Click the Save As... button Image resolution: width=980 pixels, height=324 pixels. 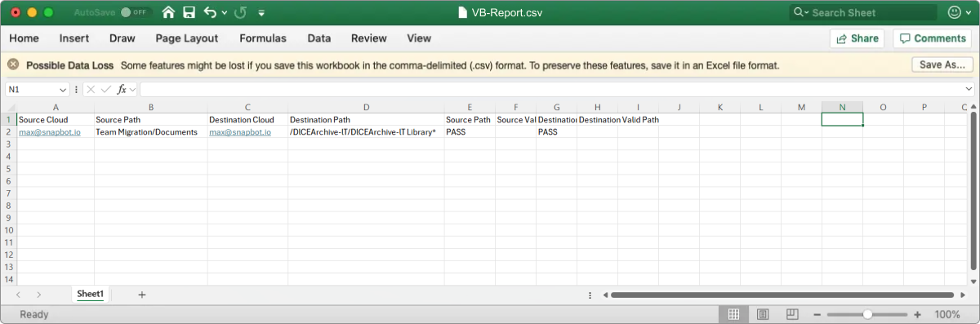[942, 64]
